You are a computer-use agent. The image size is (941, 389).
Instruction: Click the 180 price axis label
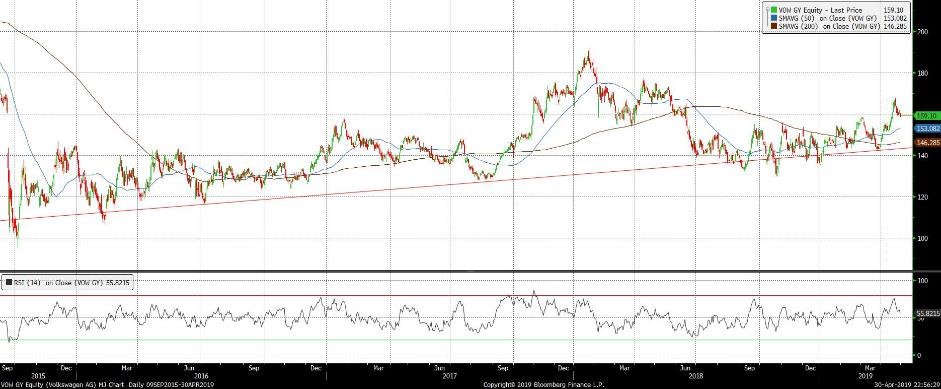[922, 73]
